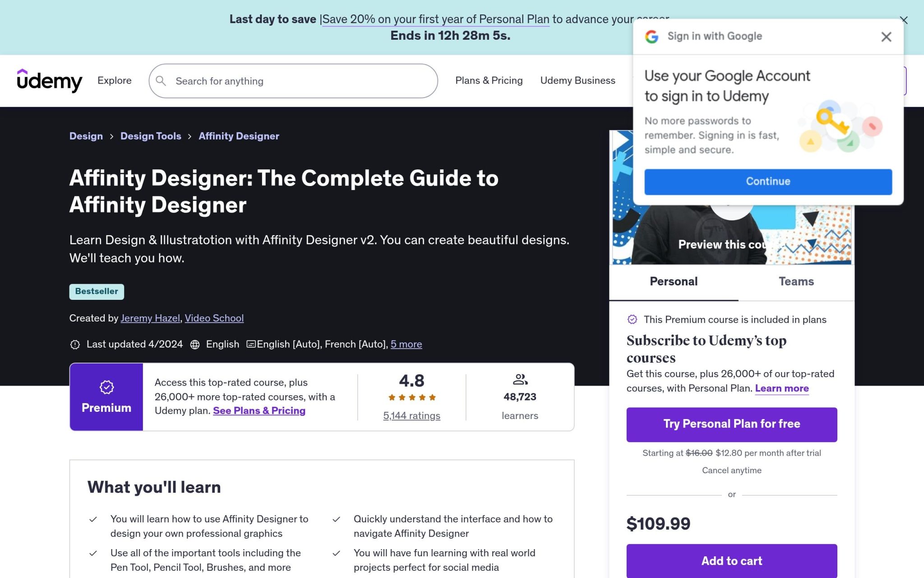924x578 pixels.
Task: Click the Cancel anytime text
Action: point(731,471)
